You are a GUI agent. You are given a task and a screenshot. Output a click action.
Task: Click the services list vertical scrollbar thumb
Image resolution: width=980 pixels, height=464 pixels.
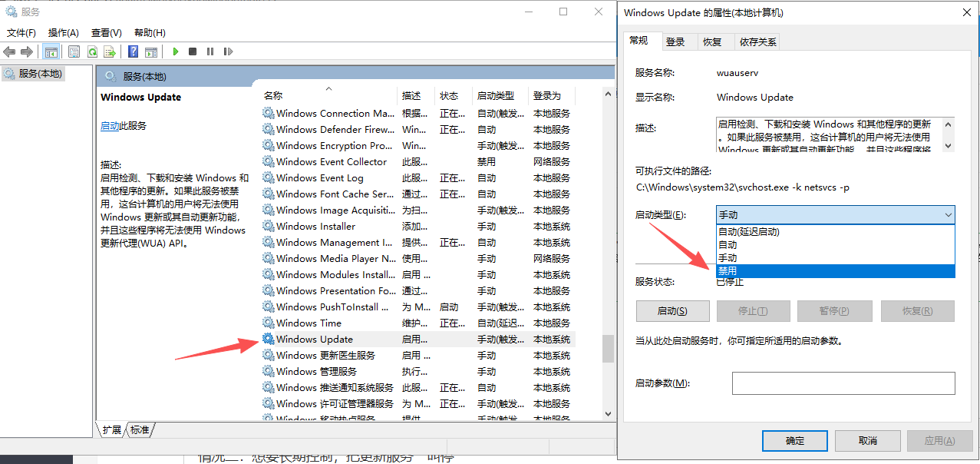pyautogui.click(x=608, y=349)
